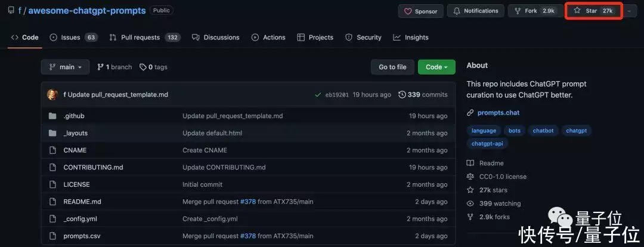Viewport: 644px width, 247px height.
Task: Click the tags icon next to 0 tags
Action: click(x=143, y=67)
